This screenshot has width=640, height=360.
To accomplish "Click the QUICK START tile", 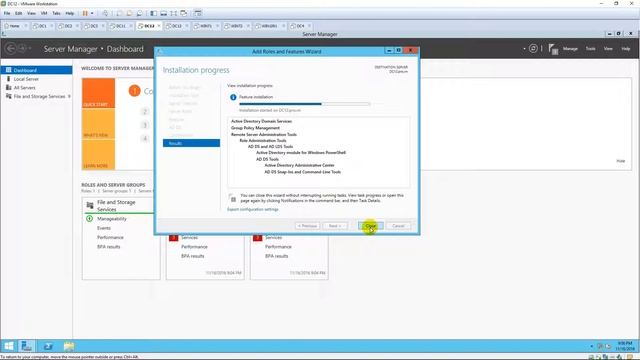I will (98, 93).
